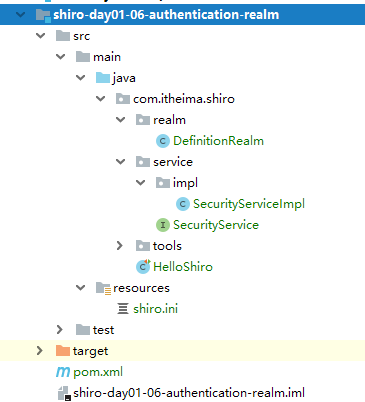Click the shiro.ini file icon
The height and width of the screenshot is (402, 365).
coord(123,309)
